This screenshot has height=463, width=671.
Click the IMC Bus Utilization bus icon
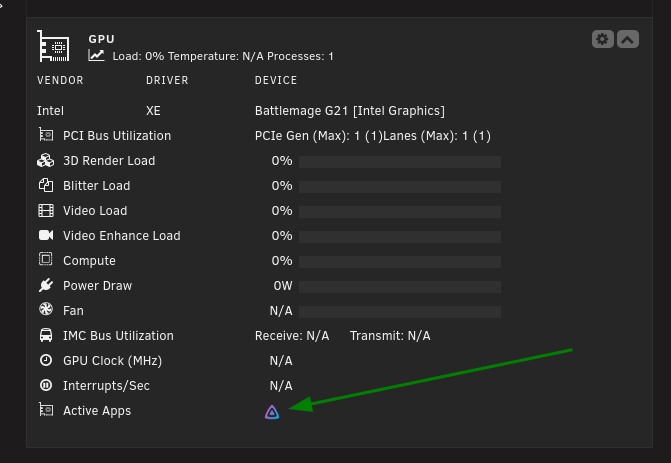point(46,335)
